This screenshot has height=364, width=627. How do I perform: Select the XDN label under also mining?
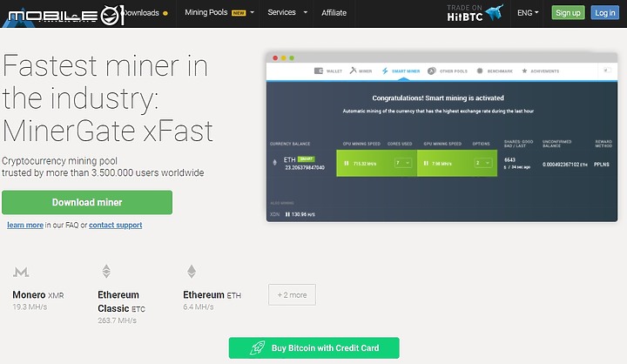(x=274, y=214)
